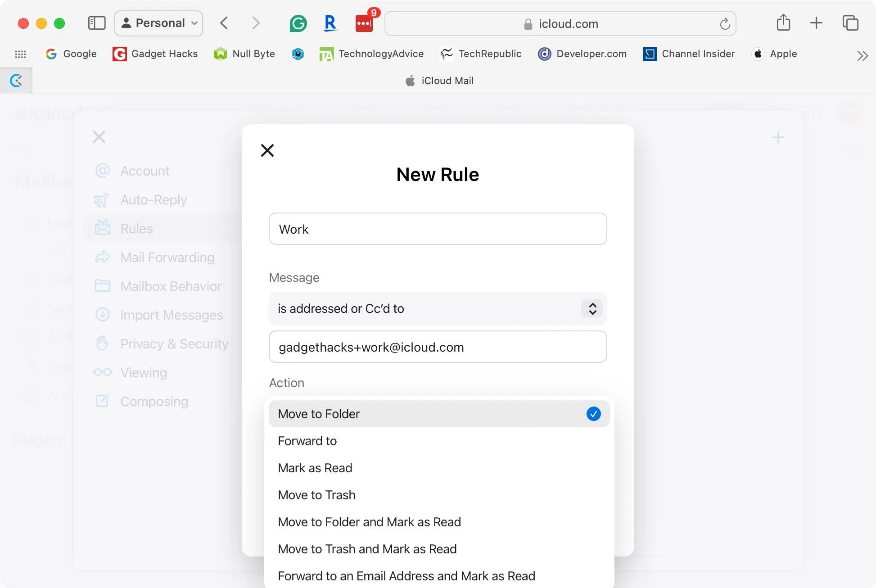The width and height of the screenshot is (876, 588).
Task: Open the bookmarks grid icon
Action: point(21,54)
